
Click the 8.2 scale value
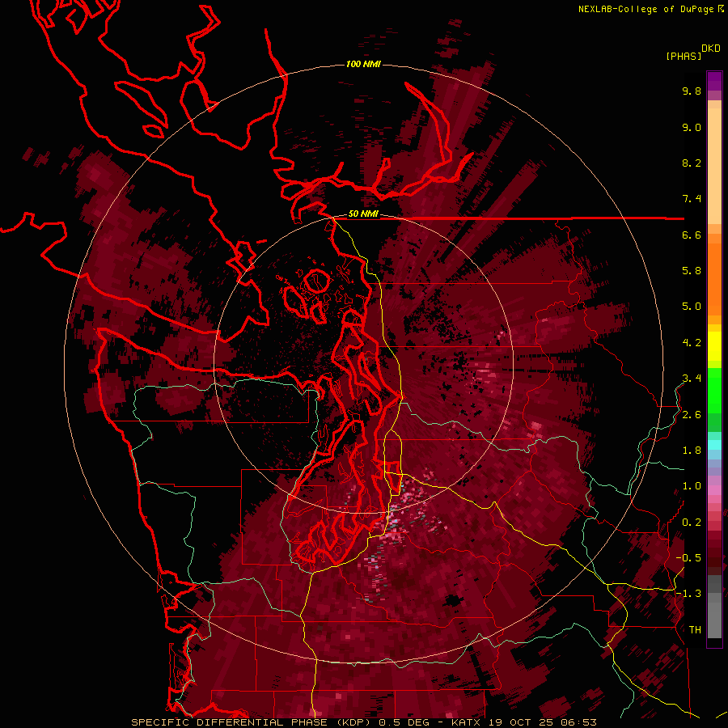(x=692, y=163)
